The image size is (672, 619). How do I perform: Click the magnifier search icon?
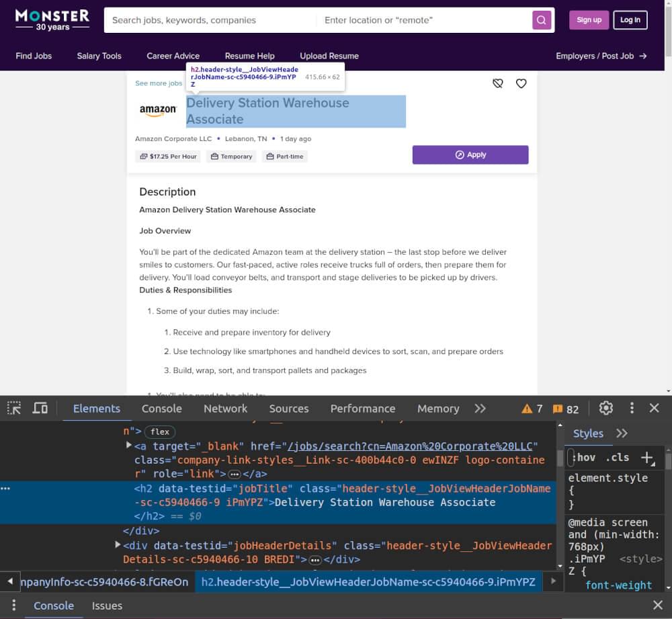[542, 20]
